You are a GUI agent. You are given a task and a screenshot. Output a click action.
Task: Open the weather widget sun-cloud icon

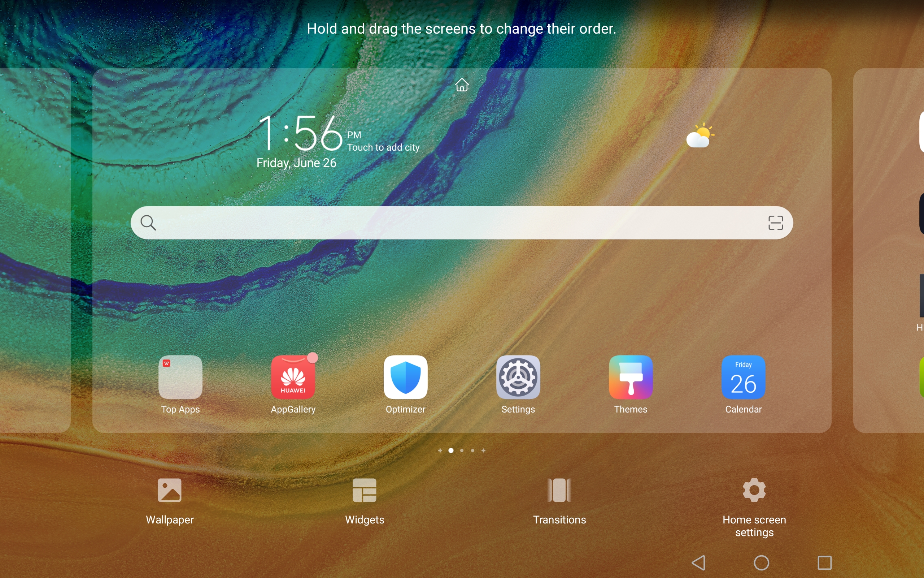click(x=700, y=135)
